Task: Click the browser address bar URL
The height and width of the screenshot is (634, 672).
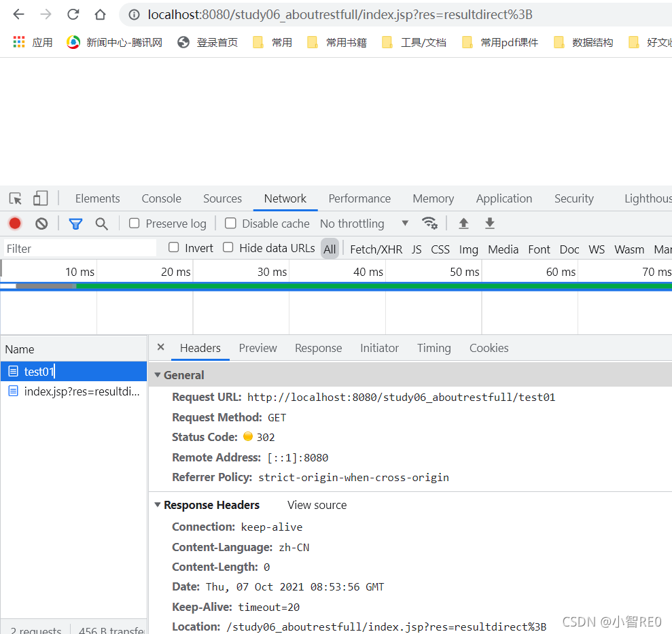Action: click(340, 14)
